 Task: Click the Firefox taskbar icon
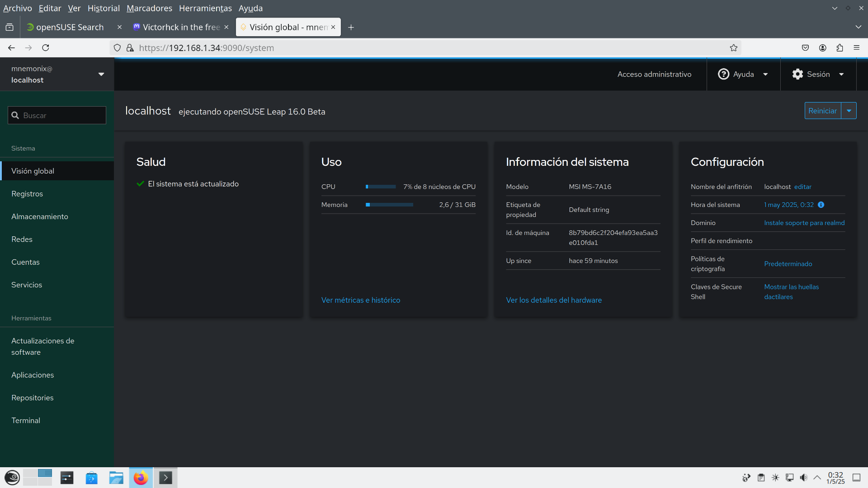tap(141, 478)
